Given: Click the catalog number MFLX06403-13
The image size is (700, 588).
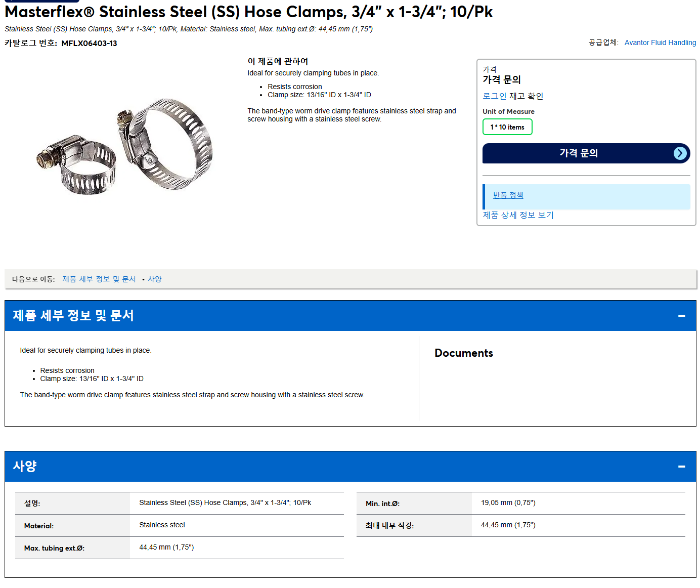Looking at the screenshot, I should point(89,44).
